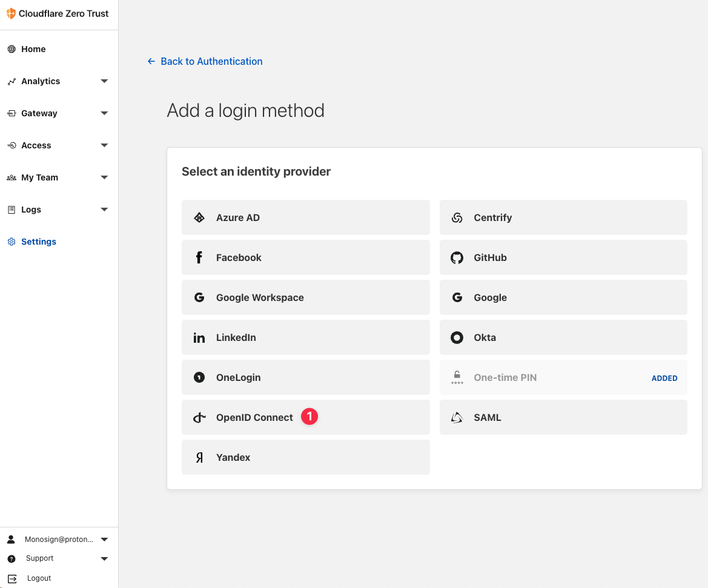708x588 pixels.
Task: Click the Facebook logo icon
Action: [x=199, y=257]
